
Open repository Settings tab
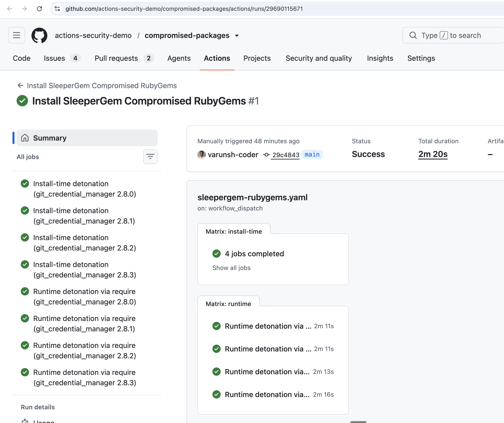(x=421, y=58)
